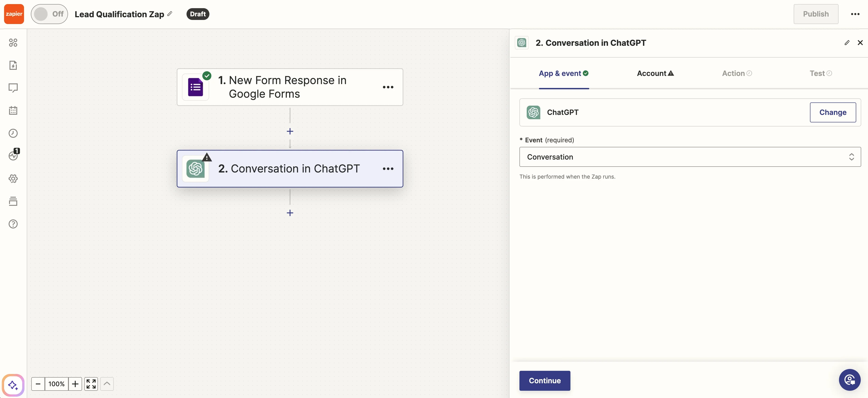
Task: Toggle the Zap On/Off switch
Action: point(49,14)
